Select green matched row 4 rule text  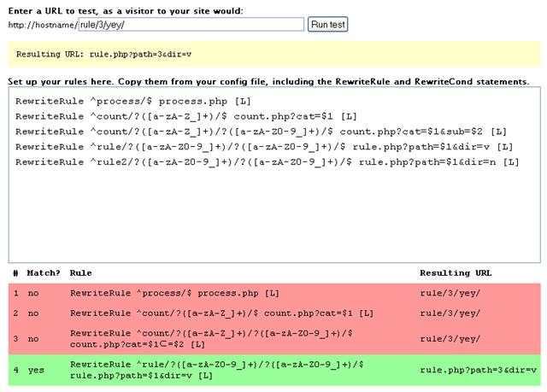click(x=216, y=370)
